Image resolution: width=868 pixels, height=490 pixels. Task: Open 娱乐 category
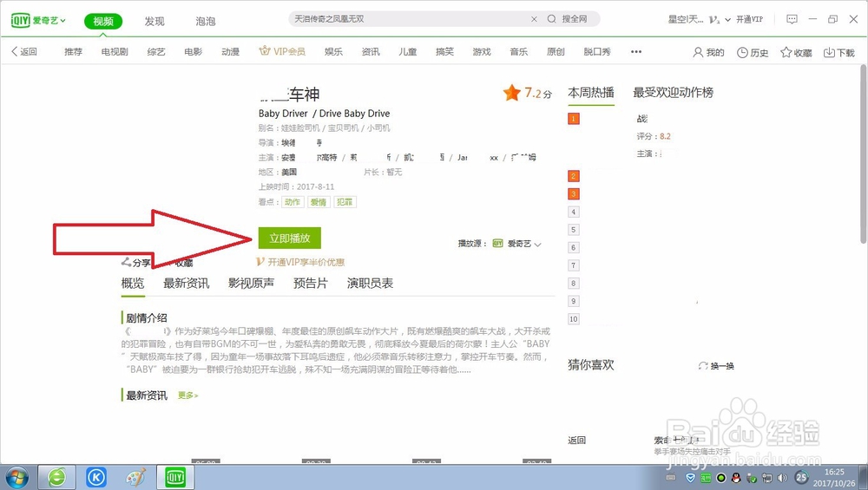point(333,51)
